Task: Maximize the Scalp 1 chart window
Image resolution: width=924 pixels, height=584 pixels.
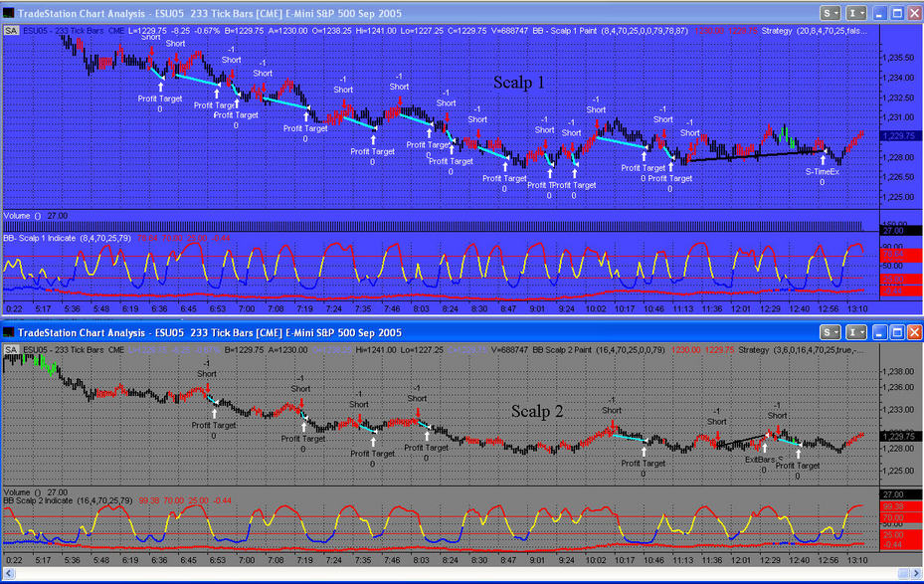Action: tap(897, 13)
